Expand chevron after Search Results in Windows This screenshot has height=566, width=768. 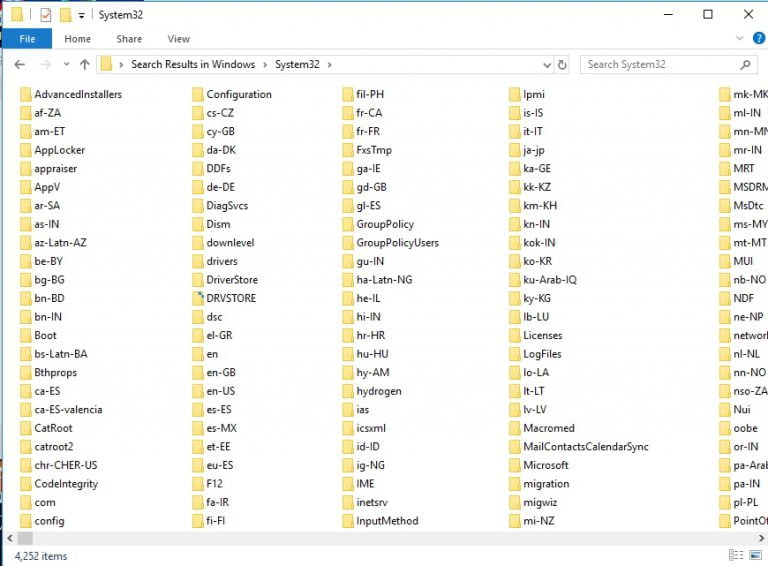pyautogui.click(x=265, y=65)
